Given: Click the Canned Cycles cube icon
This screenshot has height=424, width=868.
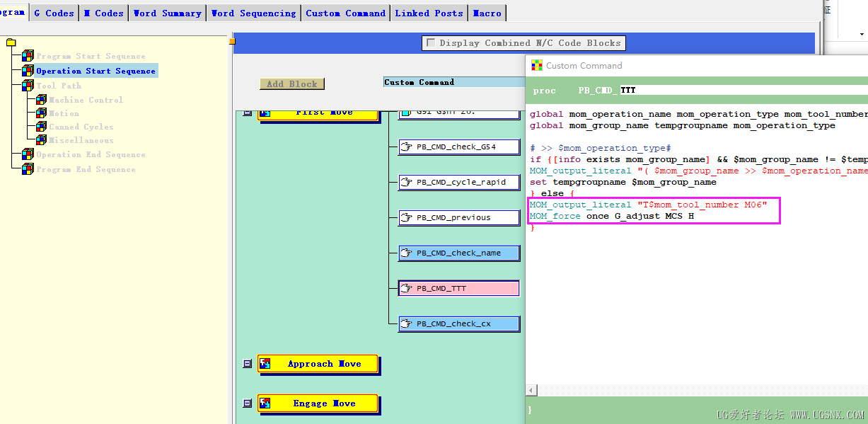Looking at the screenshot, I should [x=41, y=127].
